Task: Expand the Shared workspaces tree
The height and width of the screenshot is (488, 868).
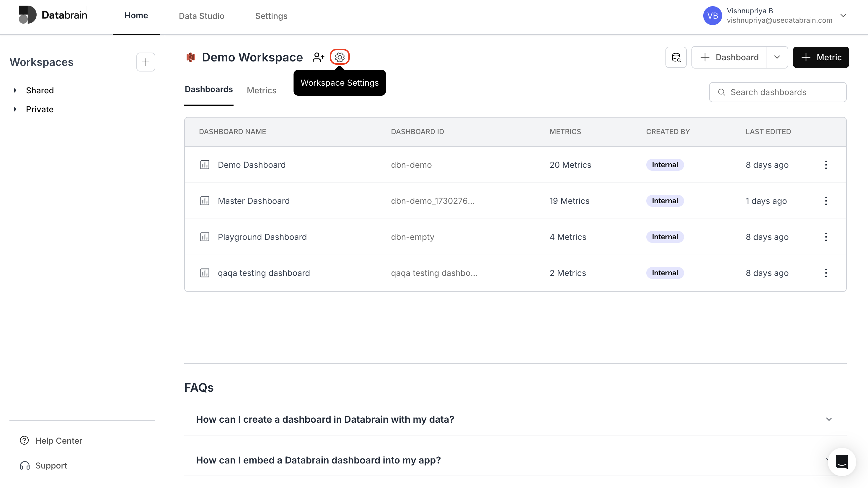Action: click(x=15, y=90)
